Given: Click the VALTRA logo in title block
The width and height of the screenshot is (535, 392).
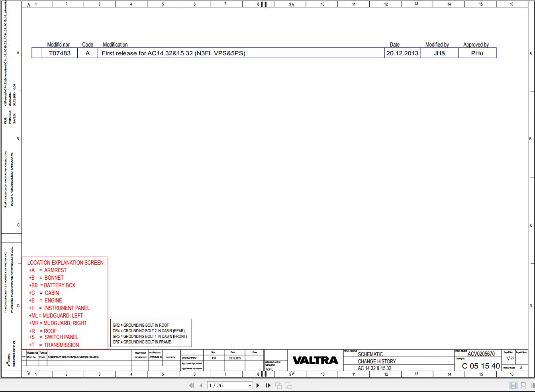Looking at the screenshot, I should pos(315,360).
